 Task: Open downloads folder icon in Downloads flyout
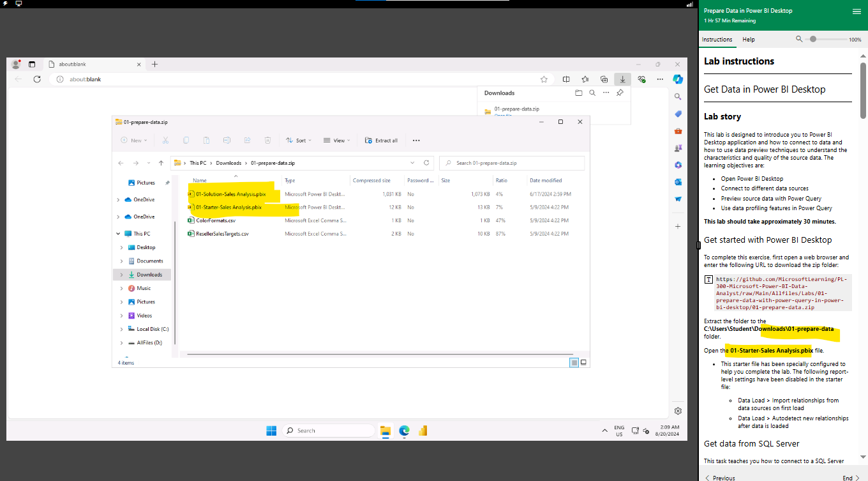[x=579, y=93]
